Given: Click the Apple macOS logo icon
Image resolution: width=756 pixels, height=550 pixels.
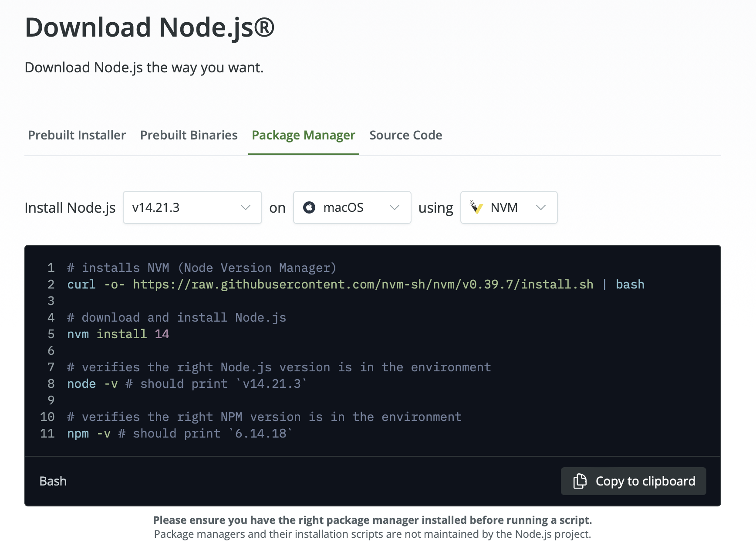Looking at the screenshot, I should click(x=309, y=207).
